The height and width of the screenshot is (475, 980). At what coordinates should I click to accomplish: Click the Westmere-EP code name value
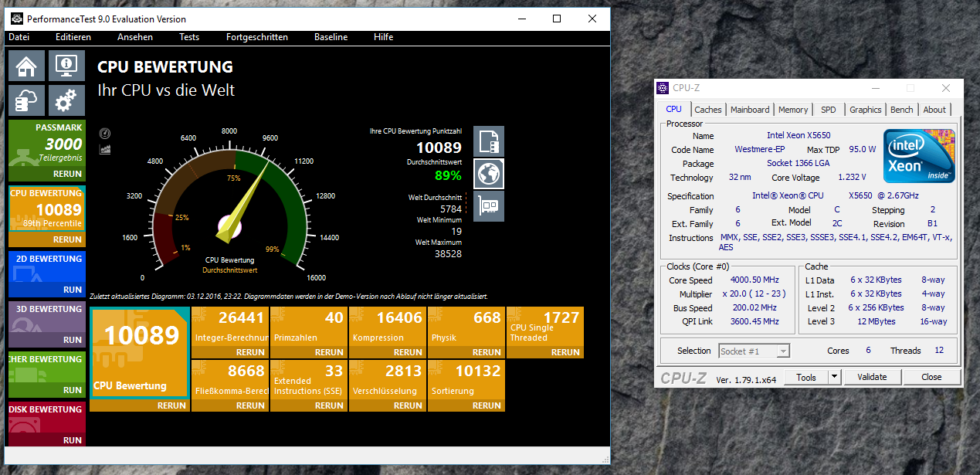[x=759, y=150]
